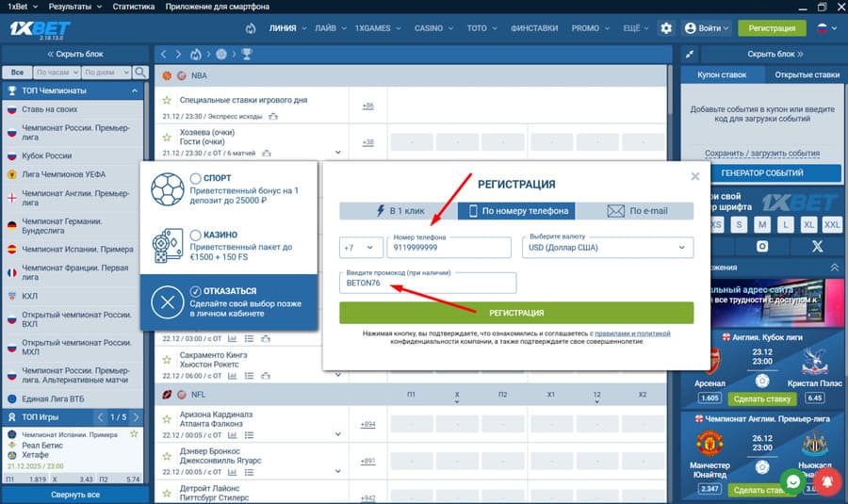The image size is (848, 504).
Task: Collapse the ТОП Чемпионаты section
Action: (135, 90)
